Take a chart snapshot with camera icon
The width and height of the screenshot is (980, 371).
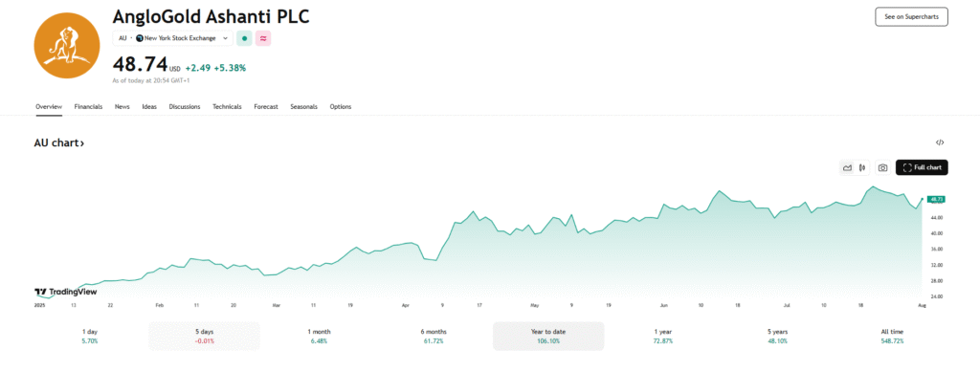(882, 167)
